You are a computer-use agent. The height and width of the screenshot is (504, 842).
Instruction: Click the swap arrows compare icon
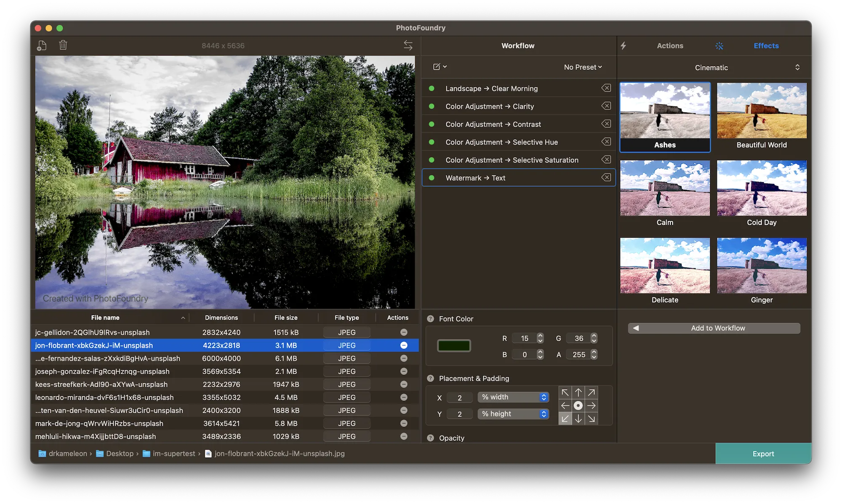[x=408, y=45]
